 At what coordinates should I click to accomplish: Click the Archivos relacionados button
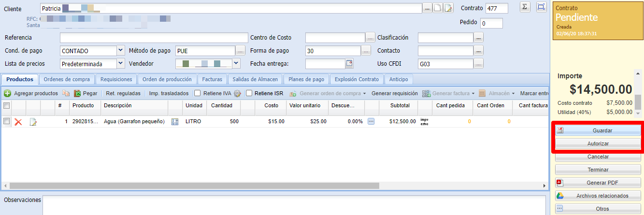(x=598, y=196)
